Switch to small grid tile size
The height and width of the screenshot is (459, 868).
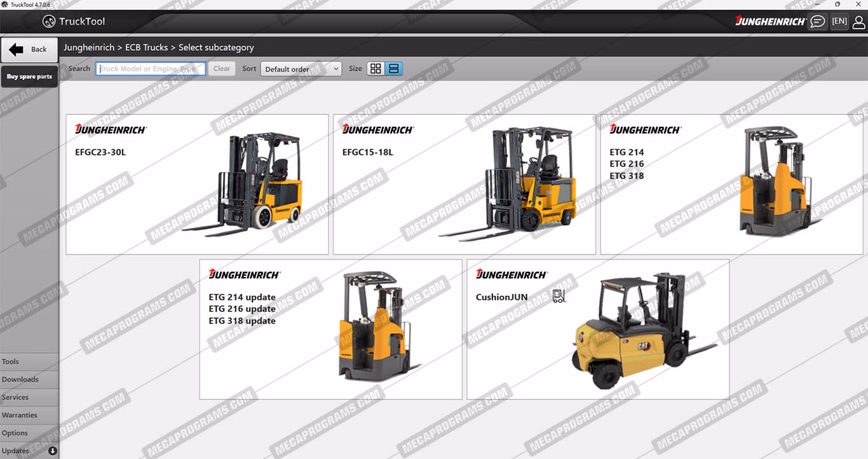pyautogui.click(x=376, y=69)
